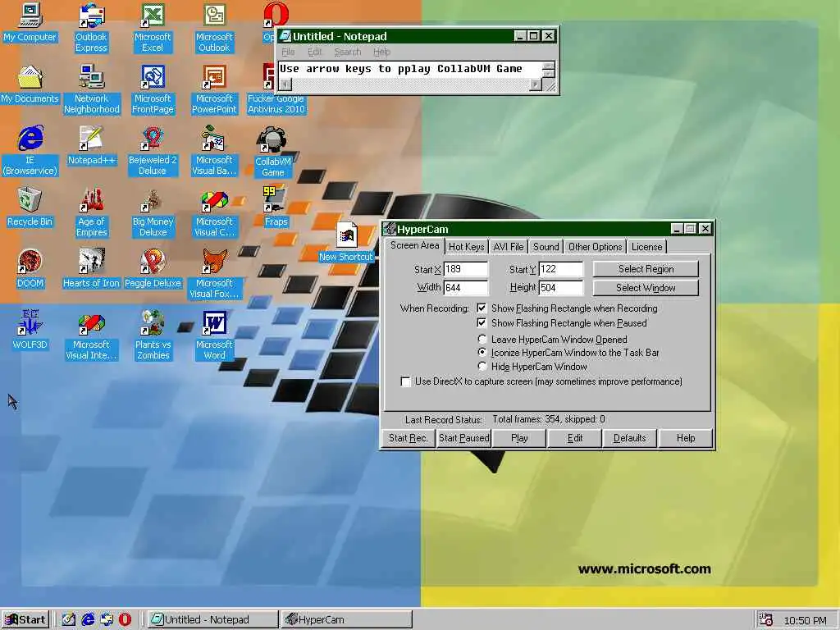
Task: Switch to Untitled - Notepad taskbar button
Action: click(x=212, y=620)
